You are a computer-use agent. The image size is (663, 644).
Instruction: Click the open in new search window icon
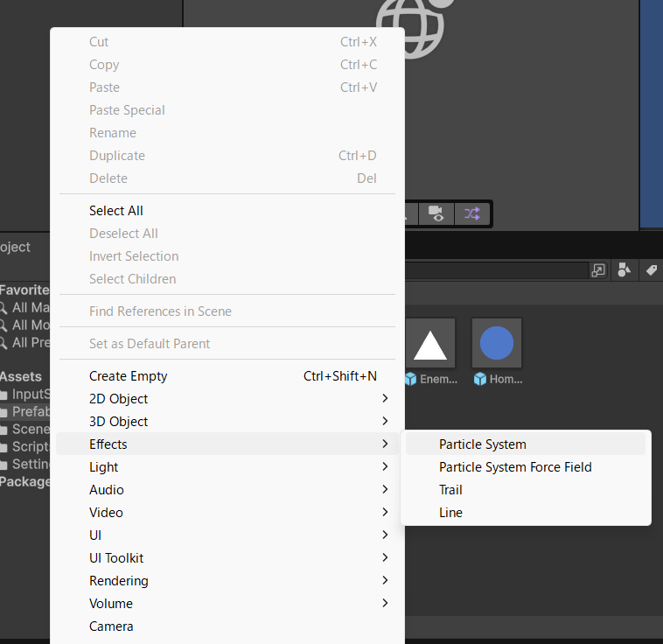click(598, 270)
